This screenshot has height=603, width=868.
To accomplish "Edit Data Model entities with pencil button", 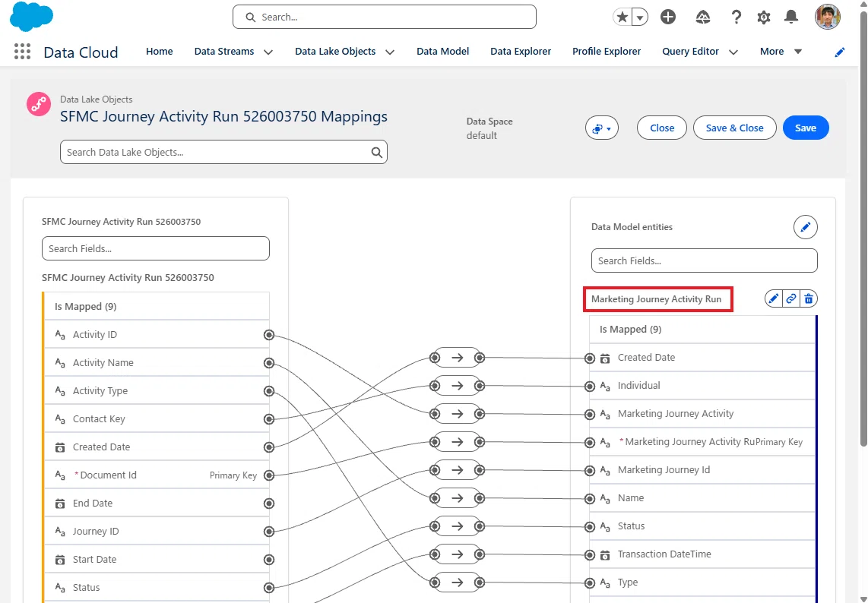I will coord(806,227).
